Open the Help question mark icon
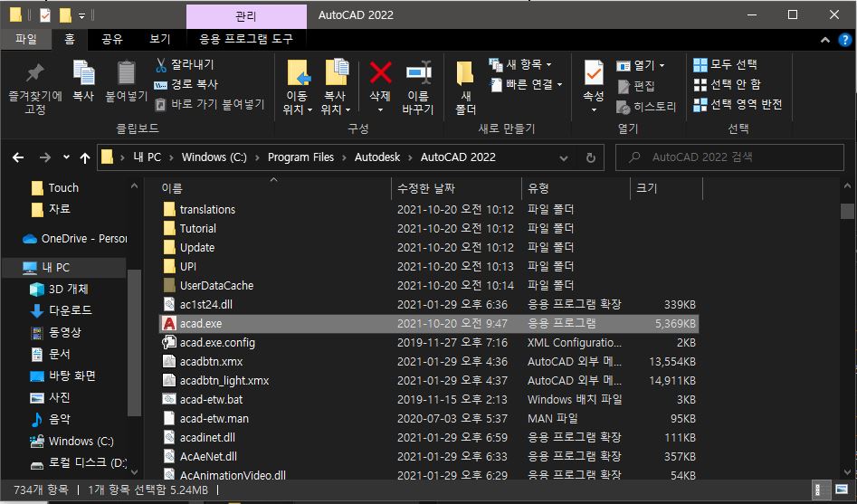Viewport: 857px width, 504px height. (845, 40)
